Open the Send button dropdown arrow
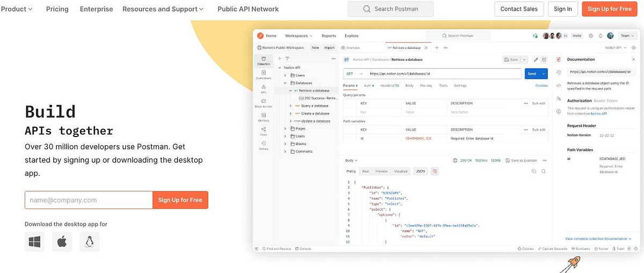 [x=544, y=74]
